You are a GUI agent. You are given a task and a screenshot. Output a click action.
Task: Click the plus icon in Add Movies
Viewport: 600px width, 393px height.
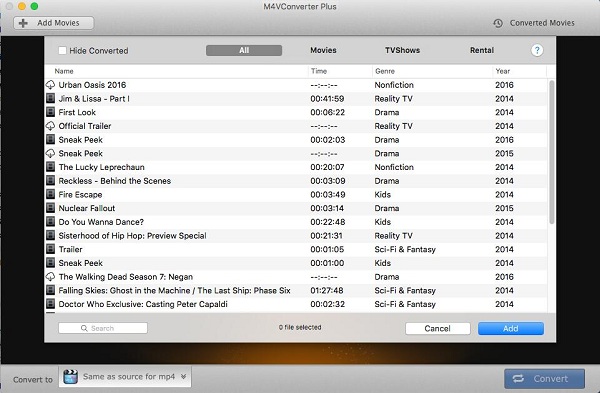(23, 23)
